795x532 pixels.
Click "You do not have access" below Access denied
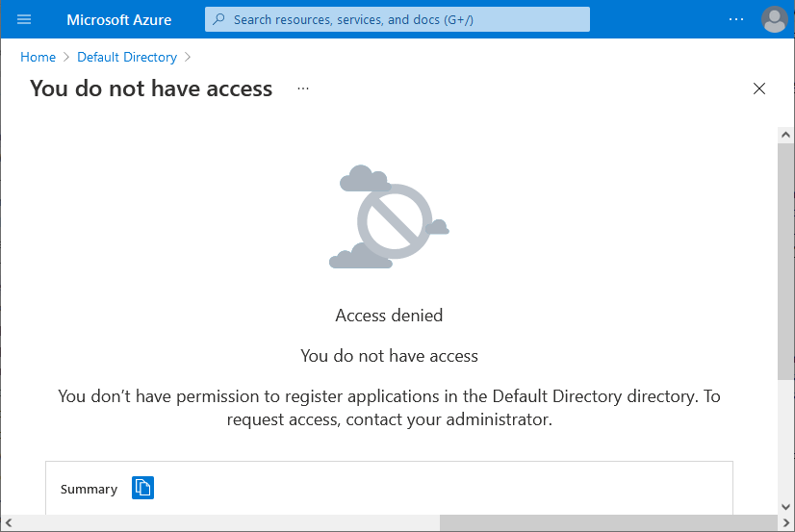click(x=389, y=356)
